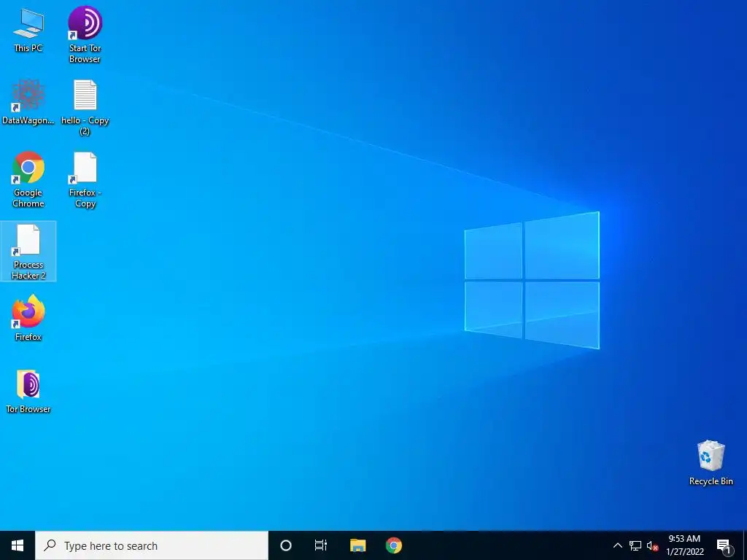Show hidden system tray icons
The height and width of the screenshot is (560, 747).
coord(617,545)
